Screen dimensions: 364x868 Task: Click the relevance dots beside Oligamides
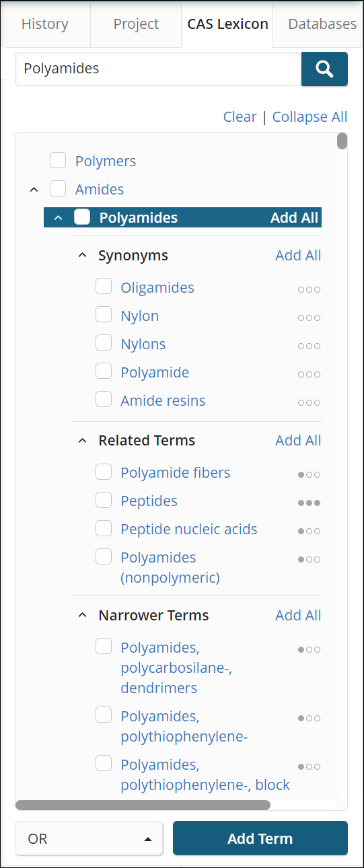(x=309, y=289)
